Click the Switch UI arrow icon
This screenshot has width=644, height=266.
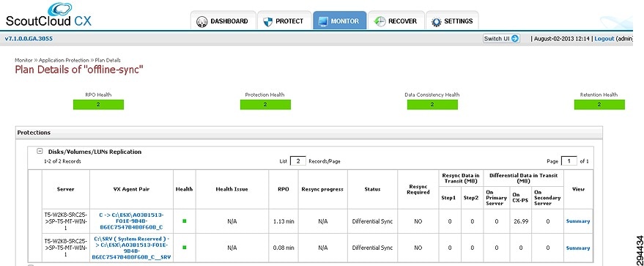[x=515, y=39]
